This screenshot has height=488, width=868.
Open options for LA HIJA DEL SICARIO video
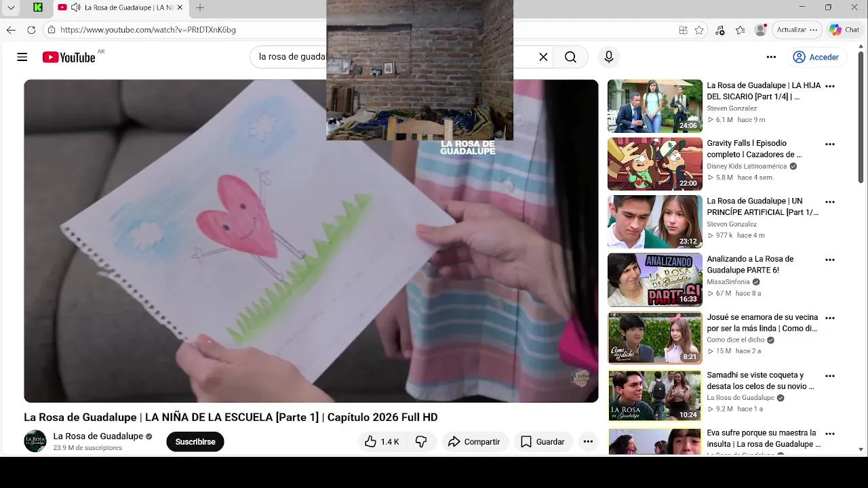point(830,86)
